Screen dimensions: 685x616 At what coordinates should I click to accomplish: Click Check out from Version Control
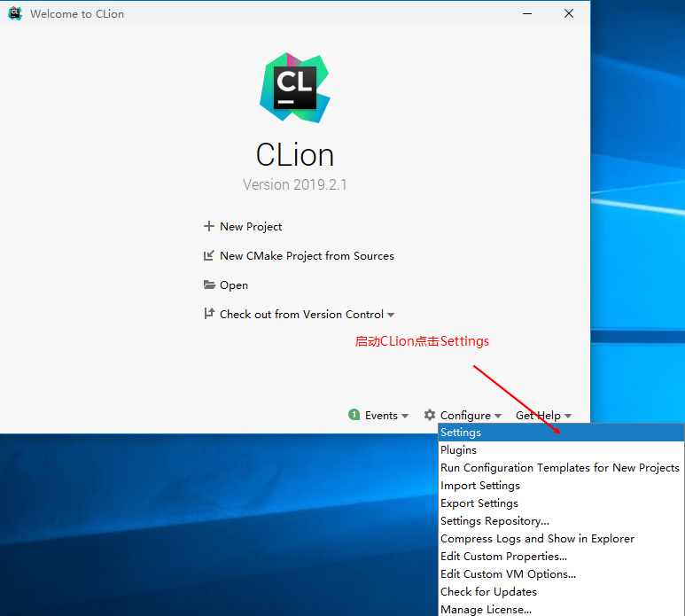coord(301,315)
